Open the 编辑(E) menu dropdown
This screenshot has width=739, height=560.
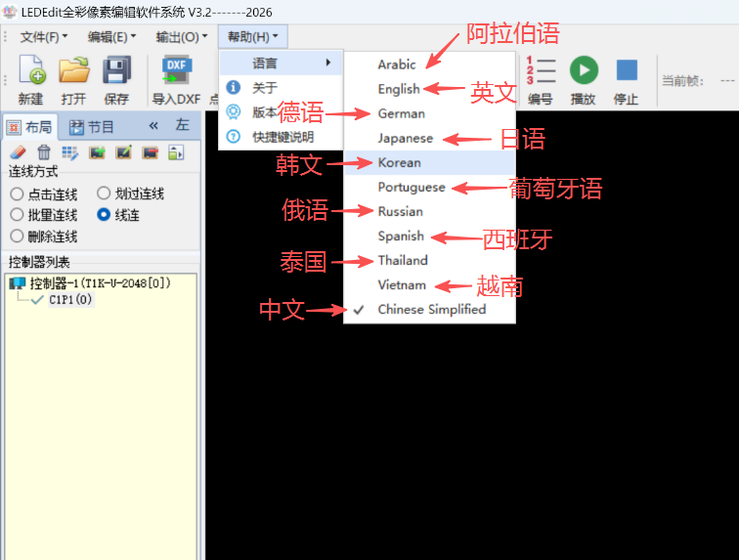(x=111, y=37)
